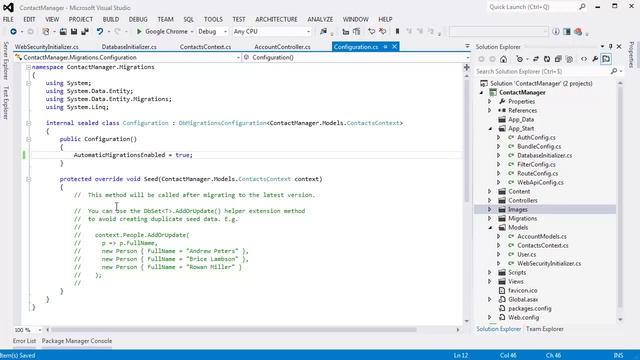Image resolution: width=640 pixels, height=360 pixels.
Task: Collapse the Models folder node
Action: tap(490, 228)
